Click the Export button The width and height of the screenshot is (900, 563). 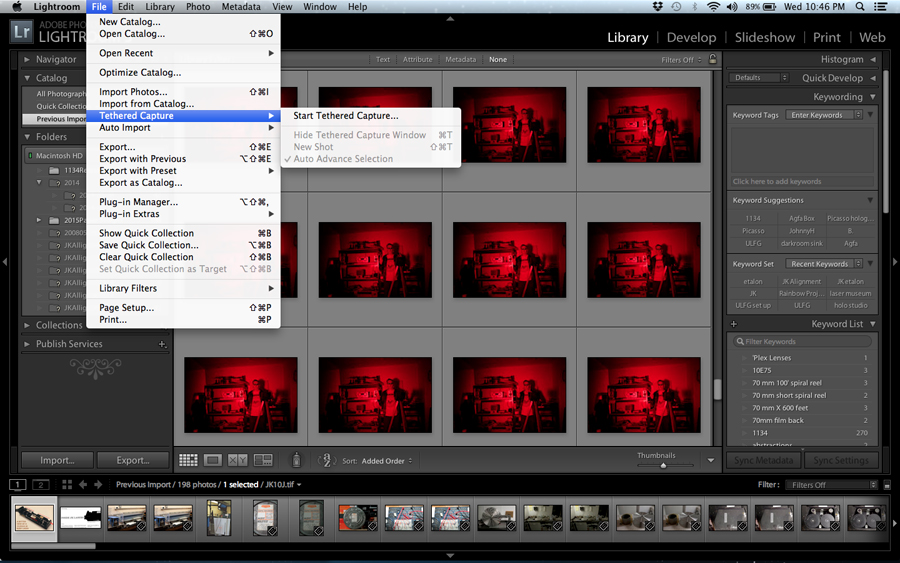[132, 460]
